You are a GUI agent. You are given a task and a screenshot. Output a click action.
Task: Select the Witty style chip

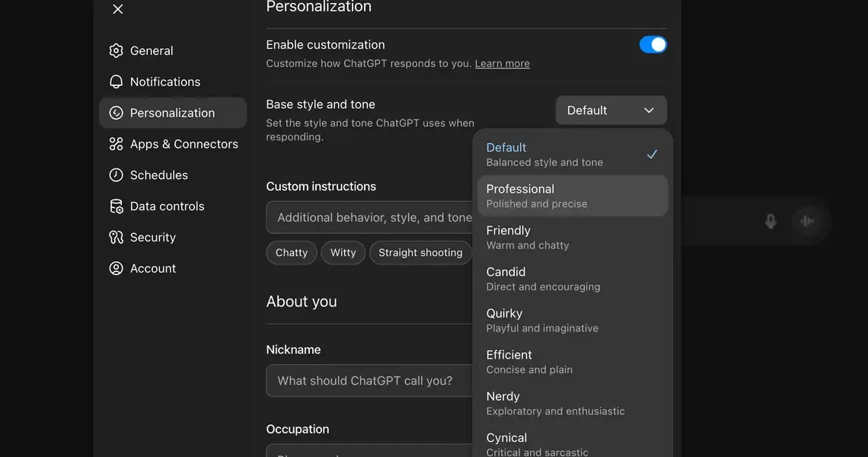343,252
